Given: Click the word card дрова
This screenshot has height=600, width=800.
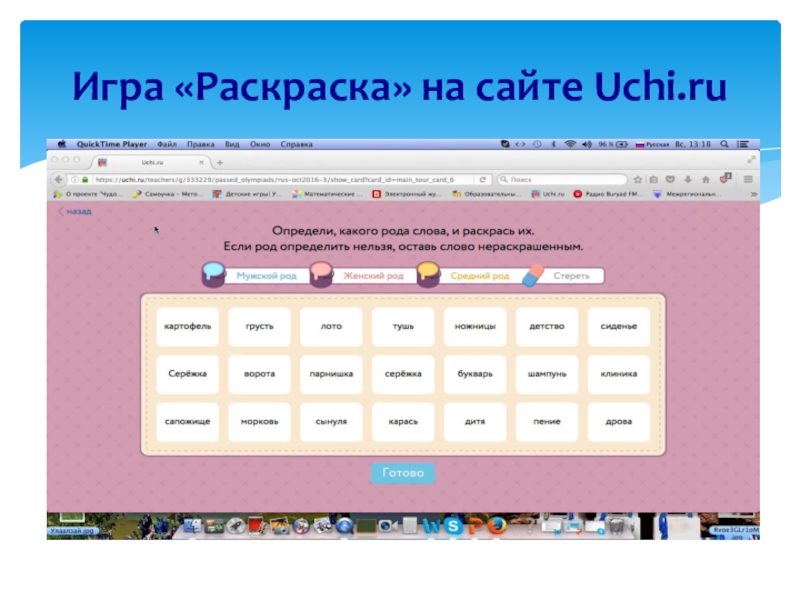Looking at the screenshot, I should coord(619,421).
